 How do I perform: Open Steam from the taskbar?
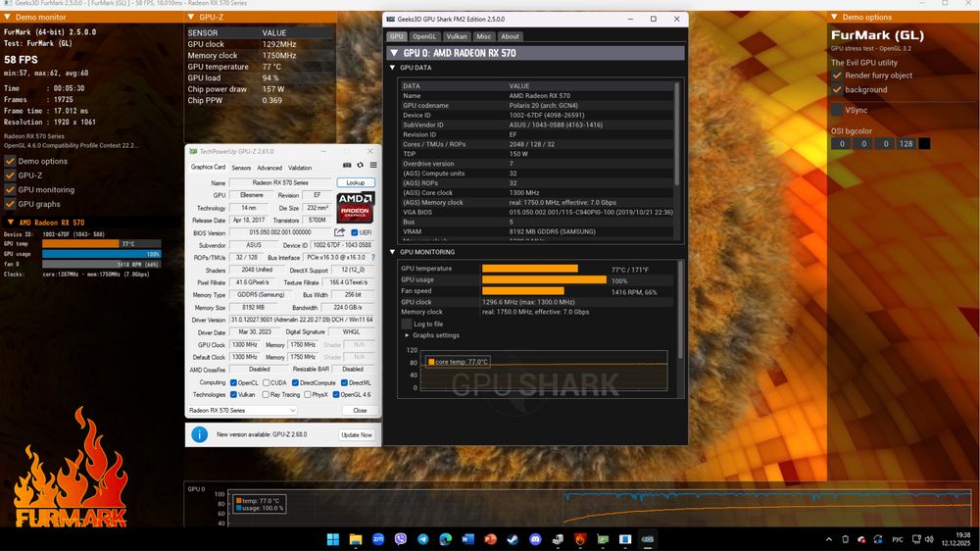[x=514, y=539]
